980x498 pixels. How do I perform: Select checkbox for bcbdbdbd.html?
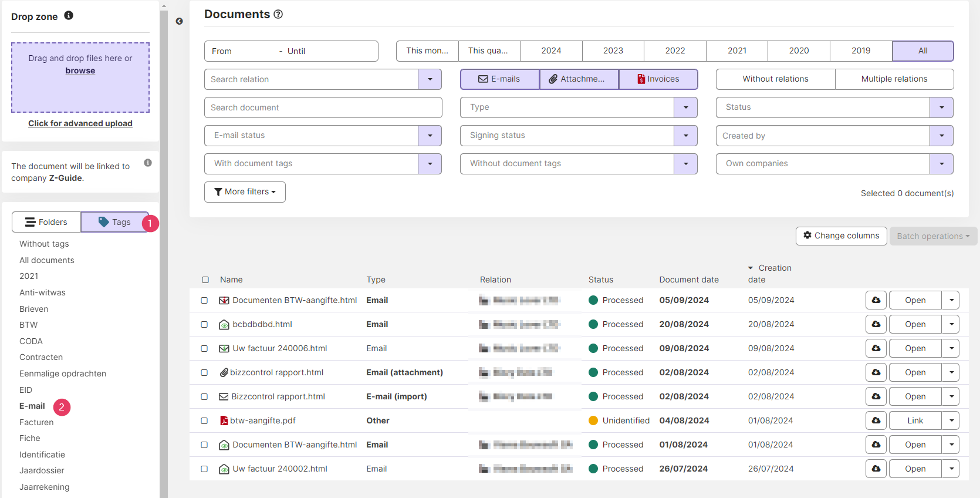(x=204, y=324)
